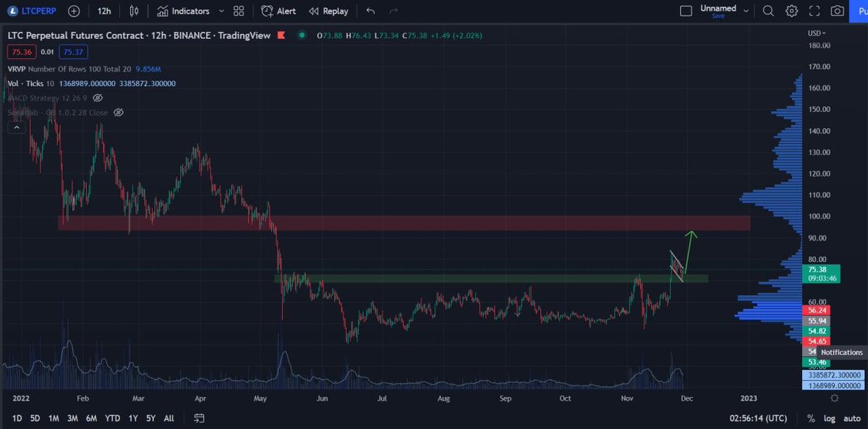Undo the last chart action

(370, 11)
